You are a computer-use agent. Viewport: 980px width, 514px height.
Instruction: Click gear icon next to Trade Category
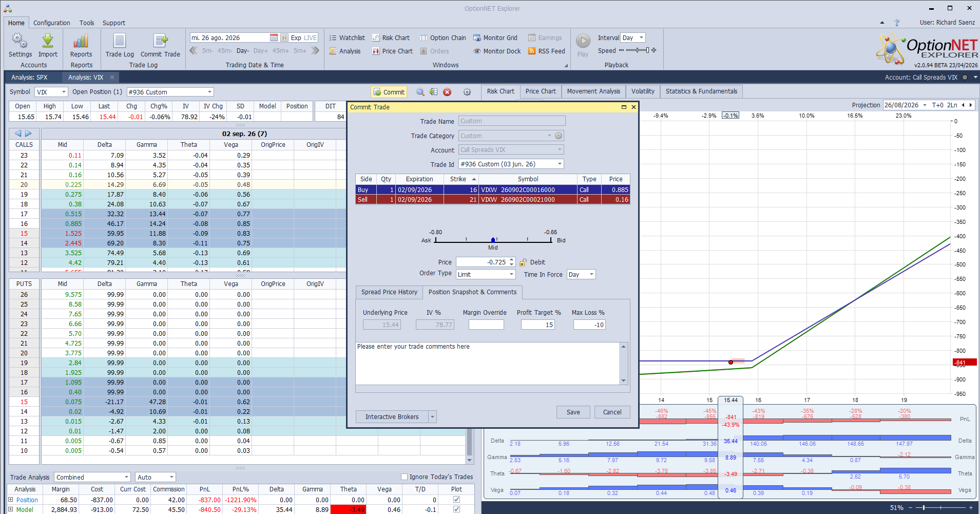(x=559, y=136)
